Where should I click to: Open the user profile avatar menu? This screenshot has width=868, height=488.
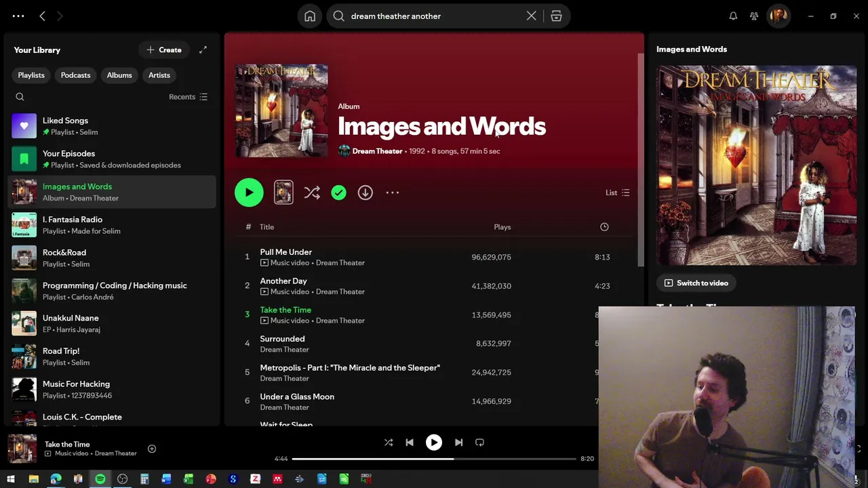point(778,16)
